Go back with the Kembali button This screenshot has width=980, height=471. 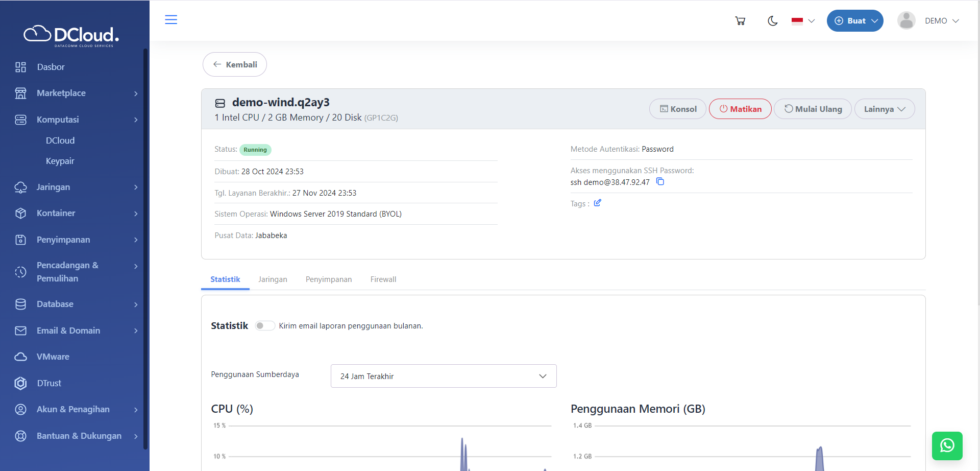click(235, 64)
